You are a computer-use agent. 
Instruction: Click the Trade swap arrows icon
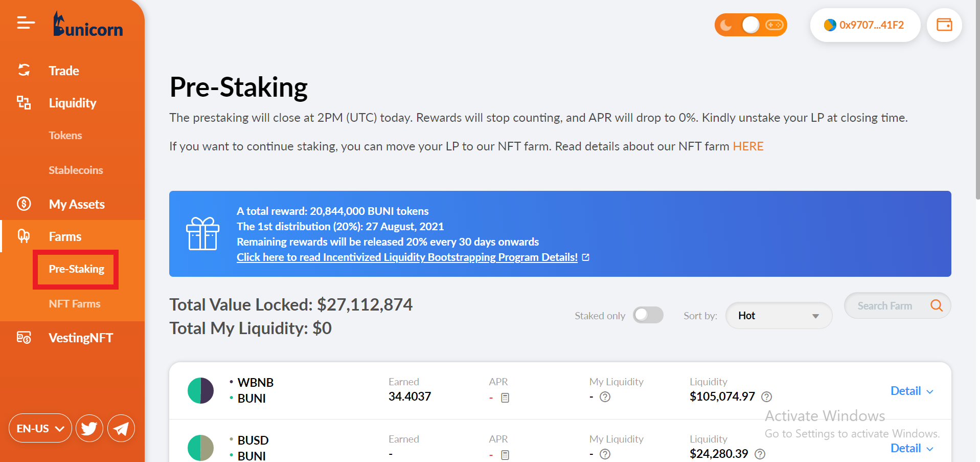coord(24,70)
